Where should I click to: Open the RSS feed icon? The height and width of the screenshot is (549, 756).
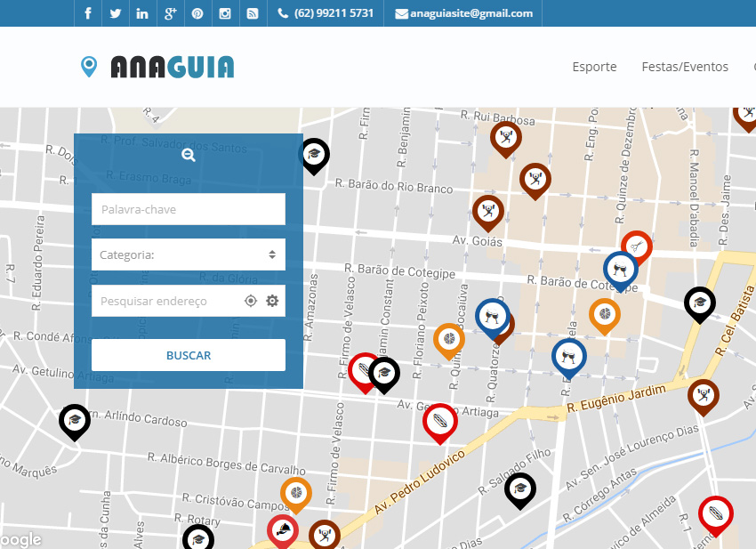[253, 13]
